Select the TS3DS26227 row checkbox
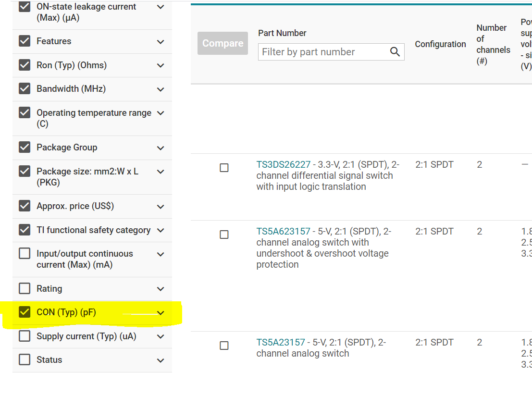The width and height of the screenshot is (532, 396). coord(224,168)
